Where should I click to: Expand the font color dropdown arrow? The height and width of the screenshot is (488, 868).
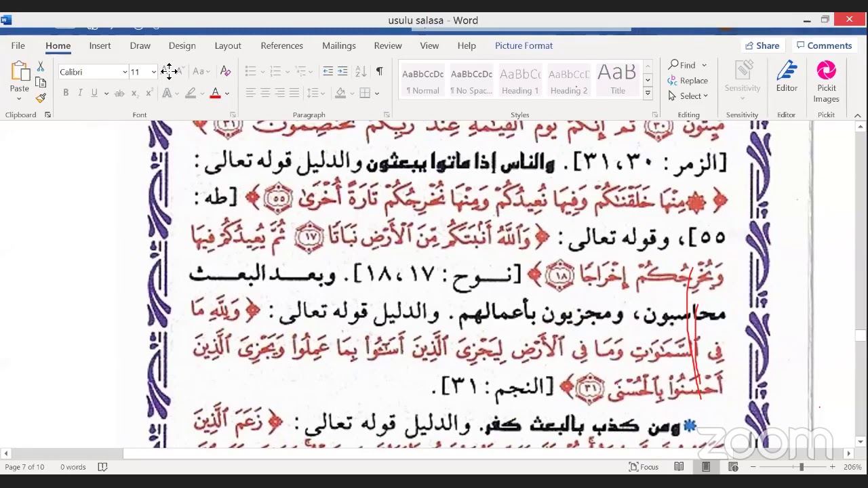[x=226, y=94]
